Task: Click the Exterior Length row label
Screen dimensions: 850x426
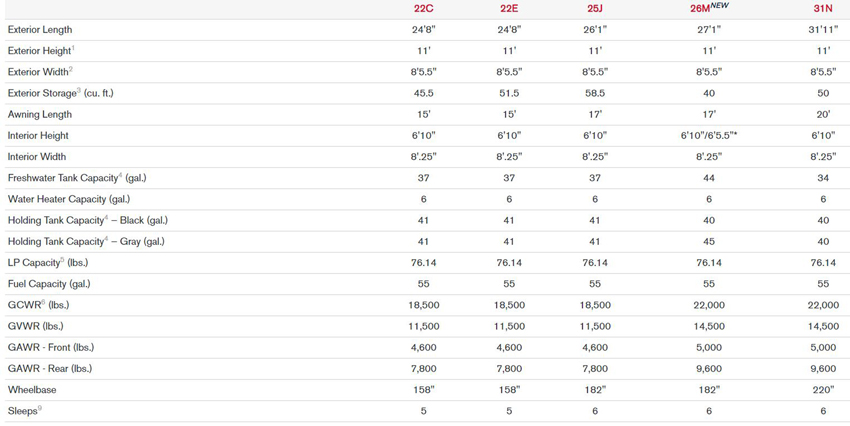Action: (x=40, y=30)
